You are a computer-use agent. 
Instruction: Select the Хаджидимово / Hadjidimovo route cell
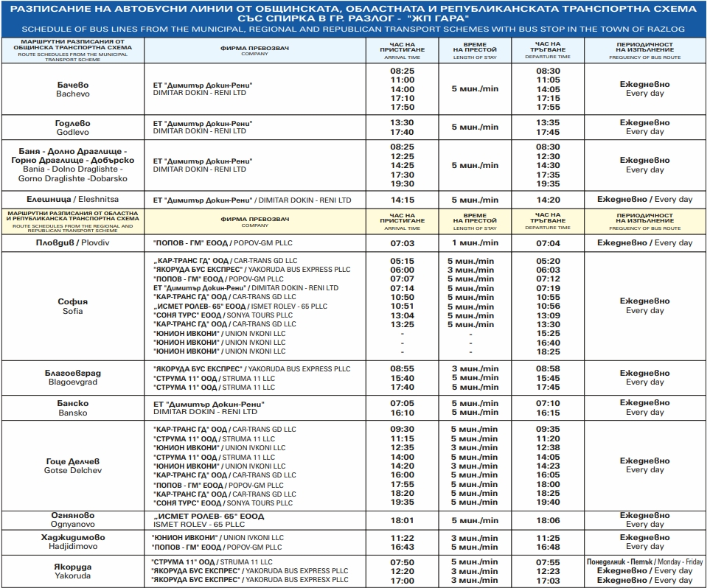tap(73, 542)
